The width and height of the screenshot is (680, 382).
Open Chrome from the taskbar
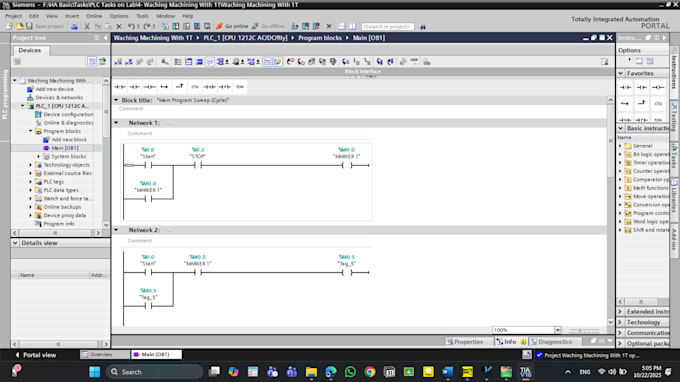[370, 372]
